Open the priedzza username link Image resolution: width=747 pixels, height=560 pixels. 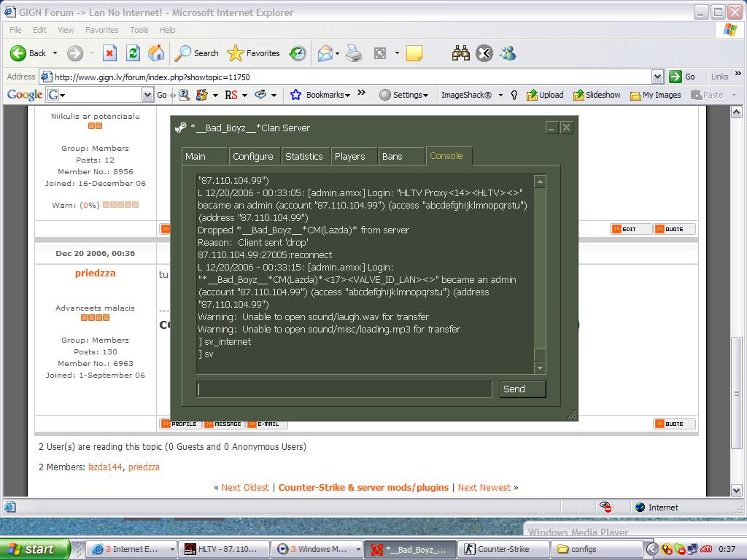click(x=96, y=273)
